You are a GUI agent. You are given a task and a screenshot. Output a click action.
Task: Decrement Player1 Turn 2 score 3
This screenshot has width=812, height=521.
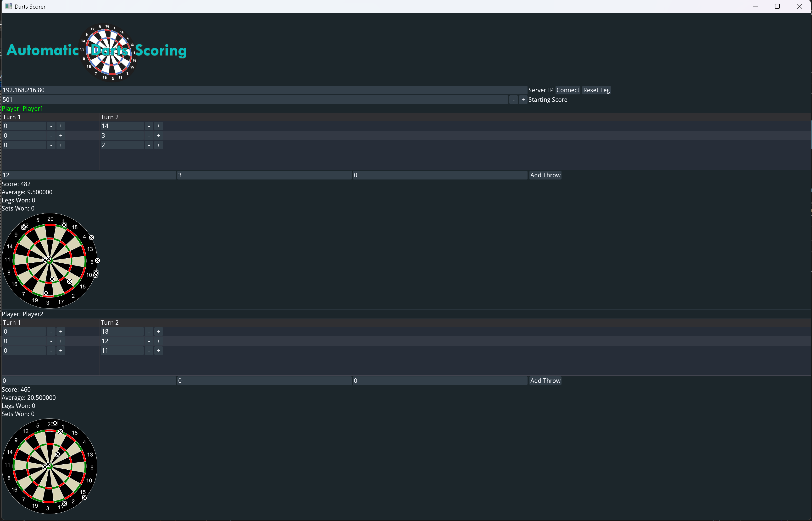[149, 136]
